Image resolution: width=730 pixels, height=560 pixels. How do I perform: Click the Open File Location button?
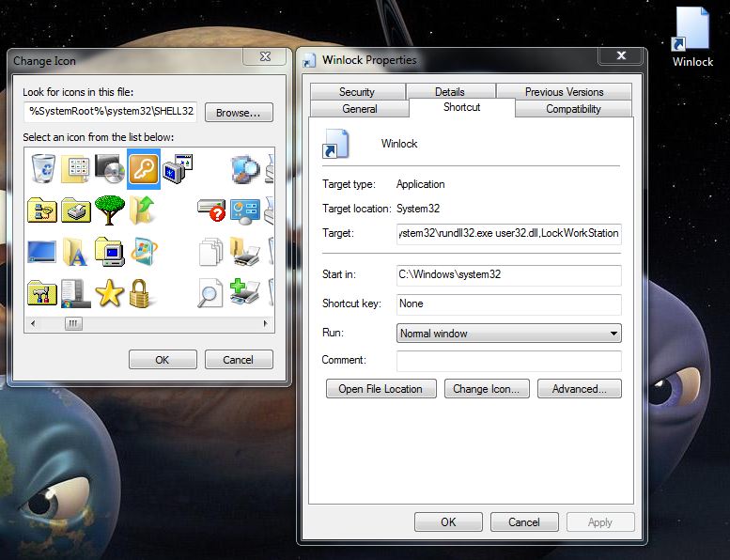coord(381,389)
